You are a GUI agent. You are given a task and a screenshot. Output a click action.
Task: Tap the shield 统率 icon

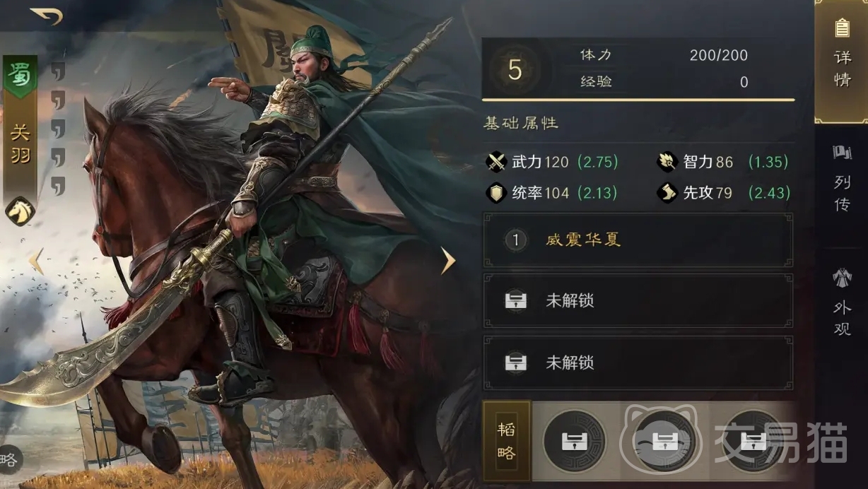tap(497, 193)
